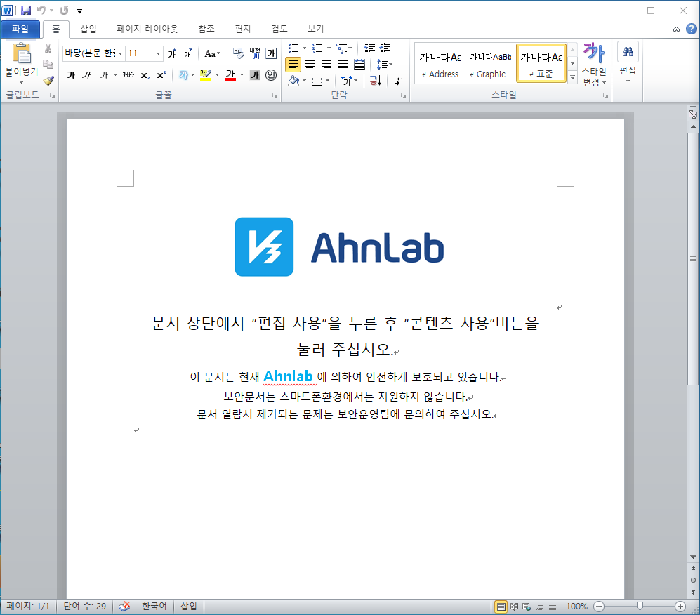Open the File tab

[x=20, y=29]
